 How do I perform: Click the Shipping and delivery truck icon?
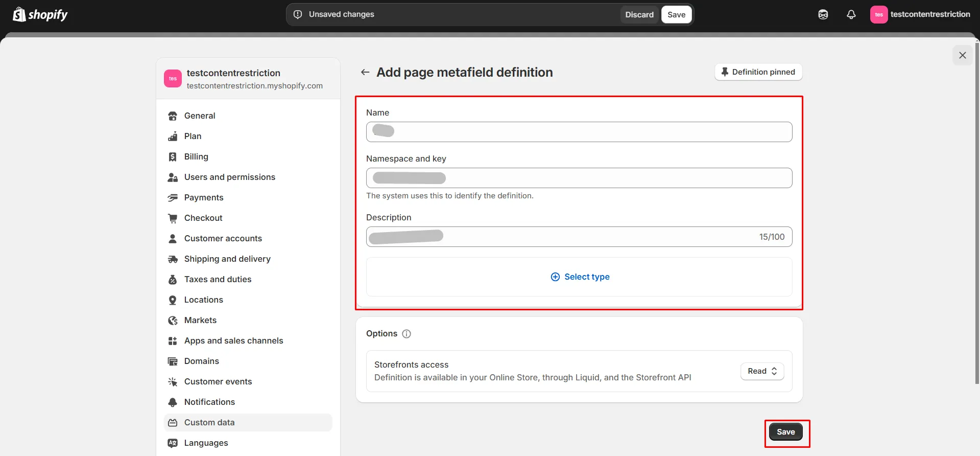click(173, 259)
